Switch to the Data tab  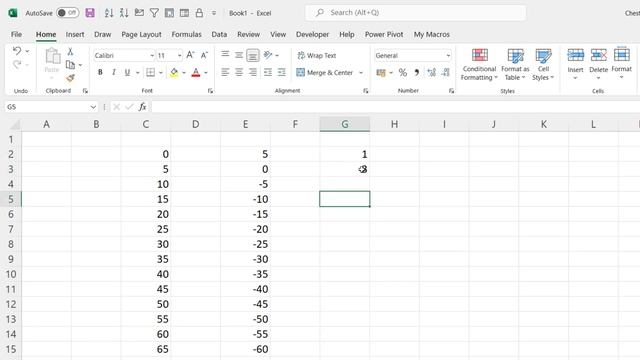pyautogui.click(x=219, y=34)
